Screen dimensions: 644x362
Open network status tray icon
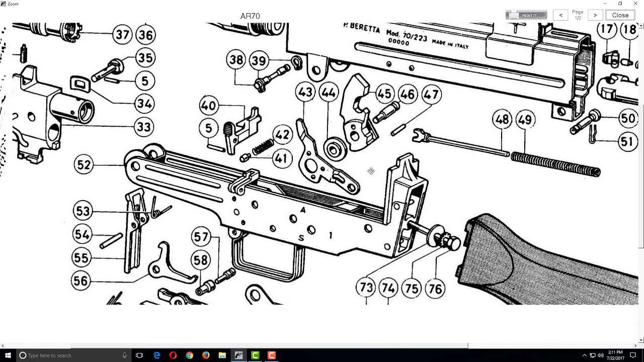[593, 355]
